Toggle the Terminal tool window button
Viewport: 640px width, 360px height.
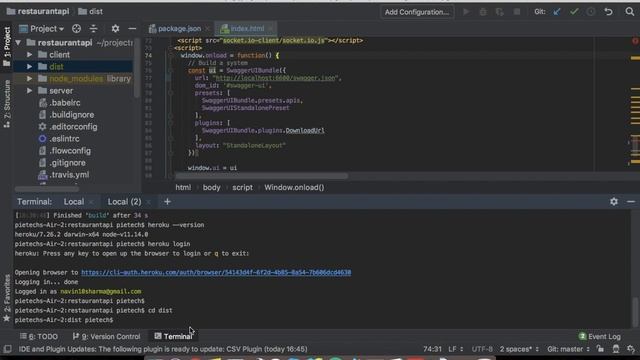173,336
